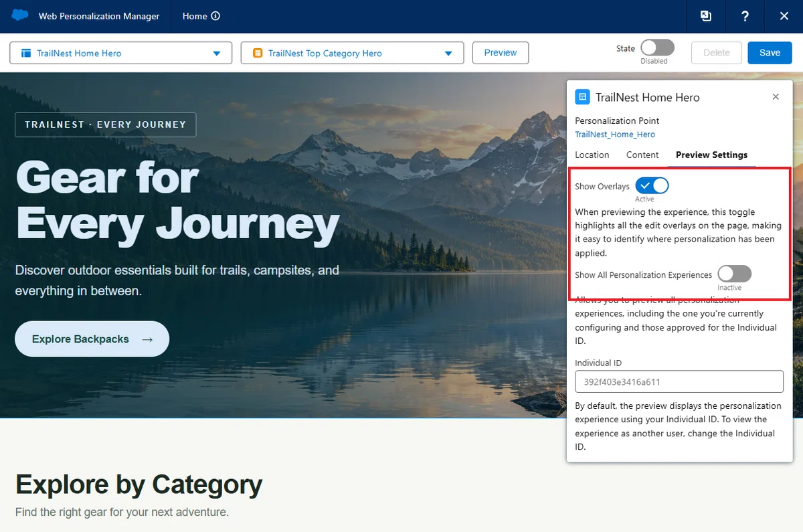Image resolution: width=803 pixels, height=532 pixels.
Task: Close Web Personalization Manager with the X
Action: click(x=784, y=16)
